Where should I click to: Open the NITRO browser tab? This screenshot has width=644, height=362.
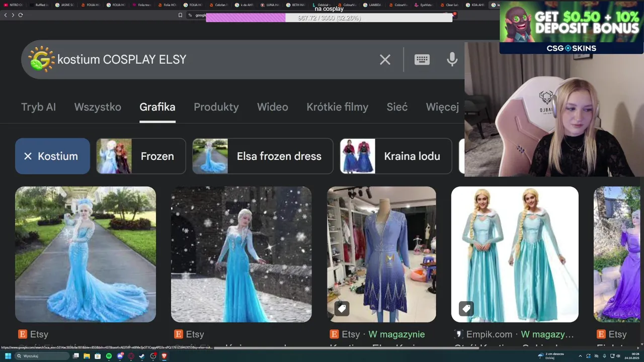[x=14, y=5]
